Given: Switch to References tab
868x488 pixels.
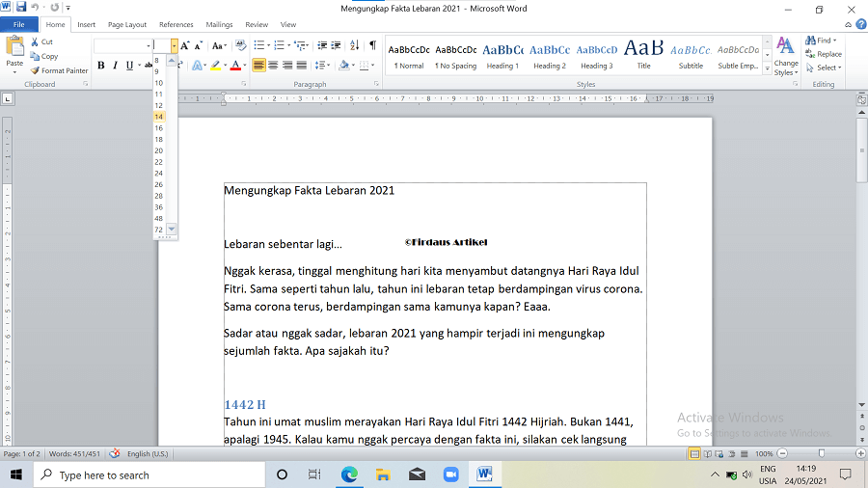Looking at the screenshot, I should 176,24.
